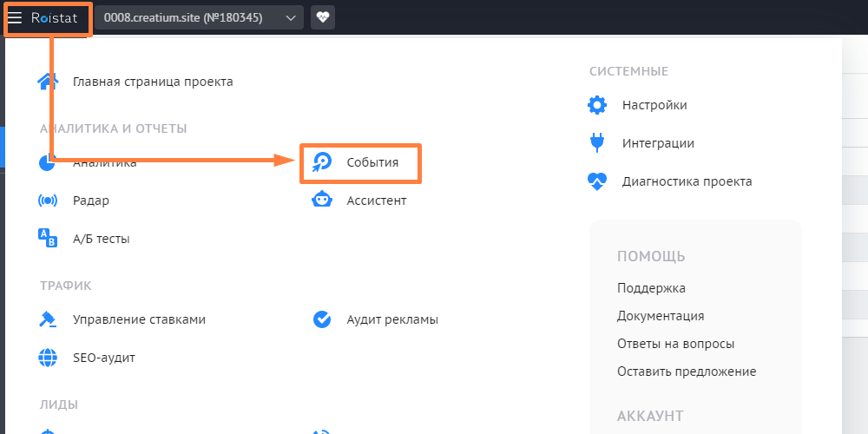Click the project selector chevron arrow
The image size is (868, 434).
[291, 18]
